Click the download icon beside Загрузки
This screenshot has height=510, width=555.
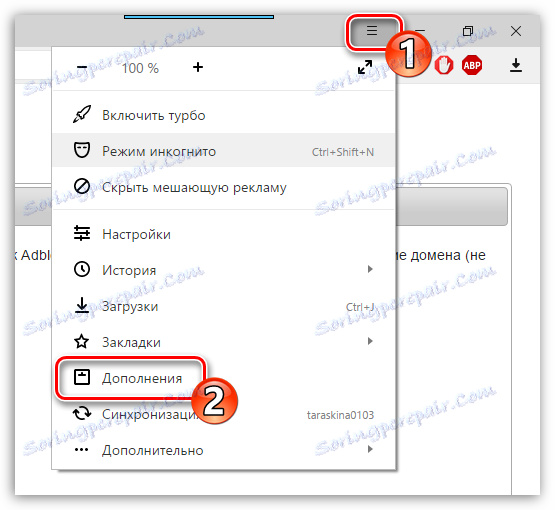pos(82,305)
